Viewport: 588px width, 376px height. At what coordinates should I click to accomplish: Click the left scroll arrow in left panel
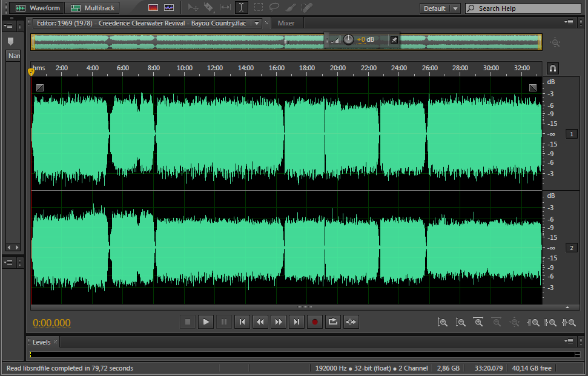[9, 248]
